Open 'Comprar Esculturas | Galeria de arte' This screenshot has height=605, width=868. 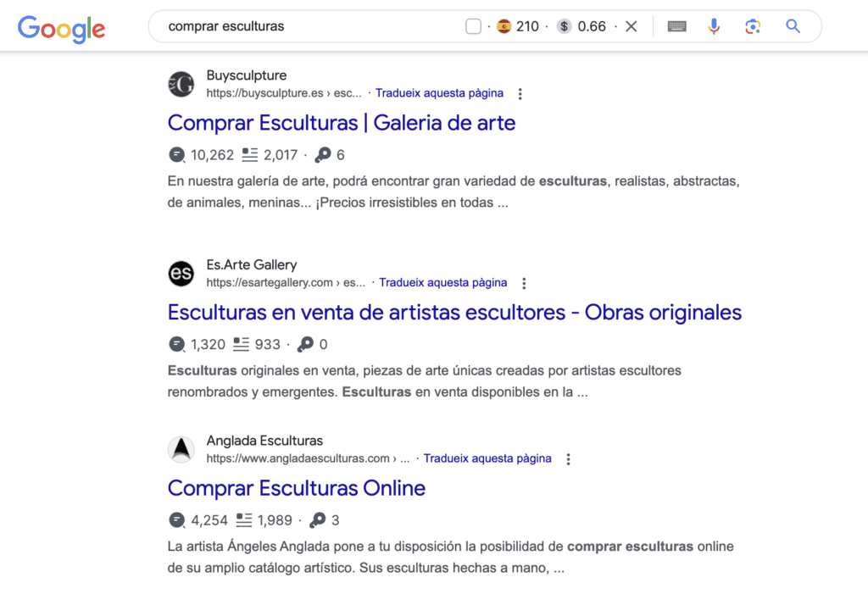pyautogui.click(x=342, y=123)
